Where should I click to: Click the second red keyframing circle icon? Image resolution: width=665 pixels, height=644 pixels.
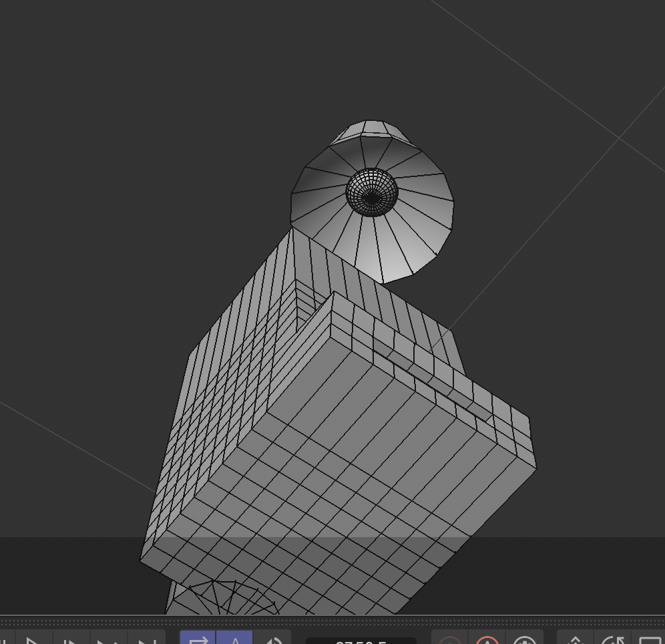coord(487,640)
